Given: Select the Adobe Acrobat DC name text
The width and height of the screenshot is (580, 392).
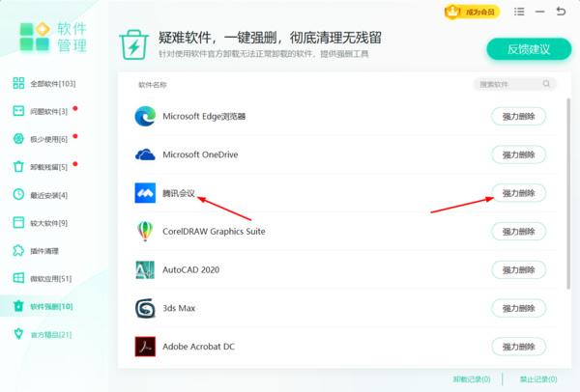Looking at the screenshot, I should point(198,347).
